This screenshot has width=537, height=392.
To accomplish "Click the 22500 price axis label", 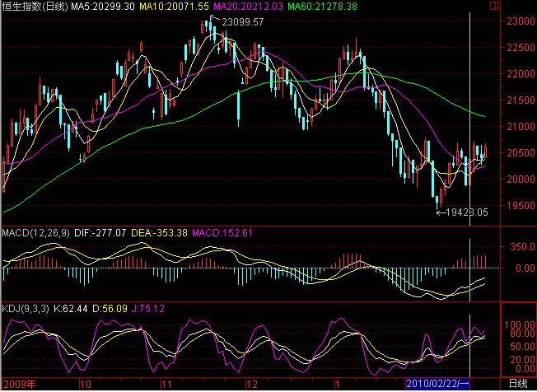I will pos(521,48).
